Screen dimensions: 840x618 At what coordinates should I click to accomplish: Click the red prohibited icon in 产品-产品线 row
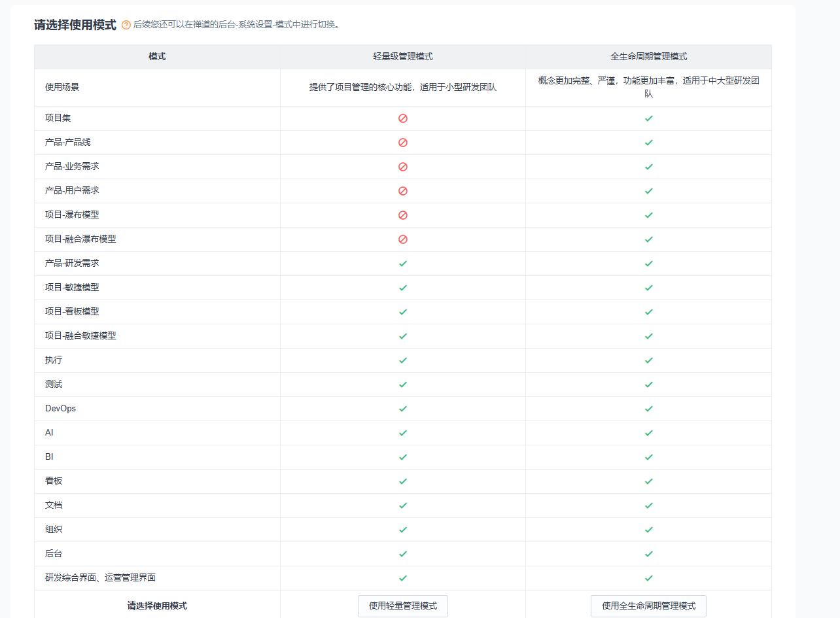(x=403, y=143)
